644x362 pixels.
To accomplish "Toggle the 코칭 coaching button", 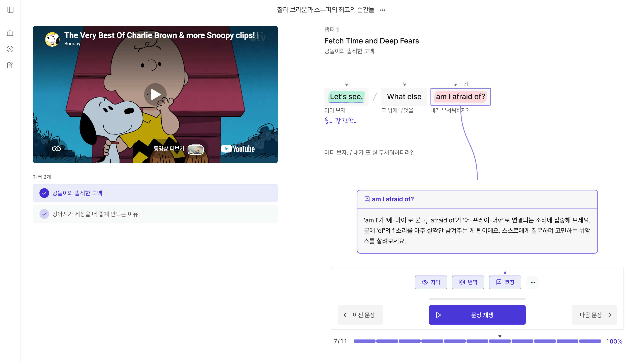I will [505, 282].
